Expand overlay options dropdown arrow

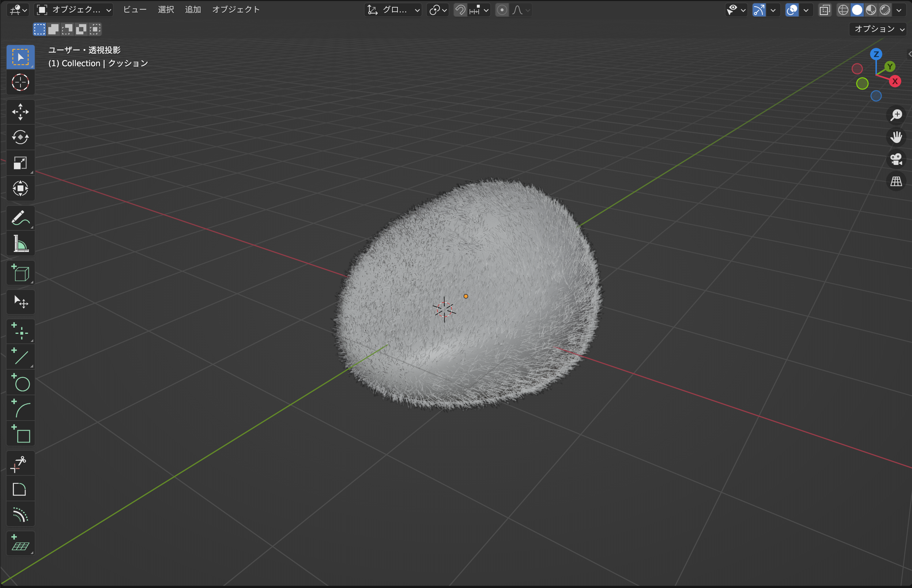[x=806, y=10]
